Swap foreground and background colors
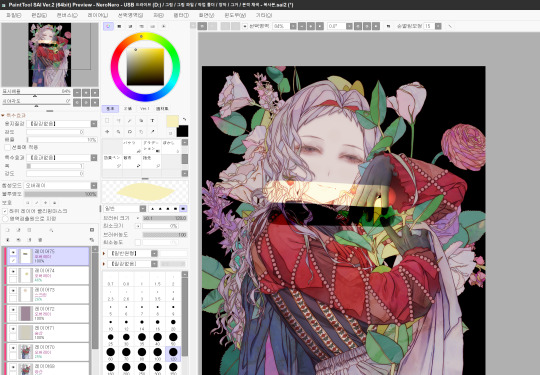The width and height of the screenshot is (540, 375). pyautogui.click(x=185, y=119)
